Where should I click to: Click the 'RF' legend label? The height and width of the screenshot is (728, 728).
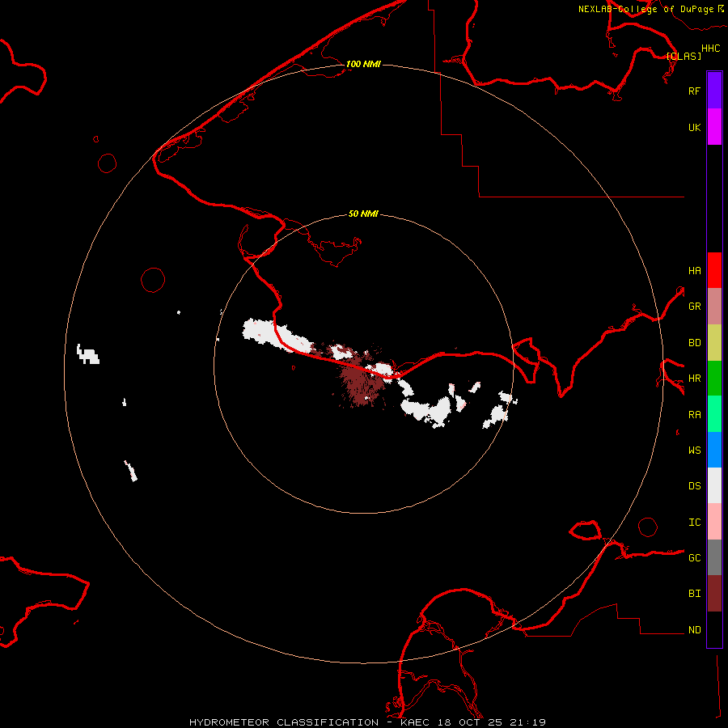pyautogui.click(x=694, y=91)
